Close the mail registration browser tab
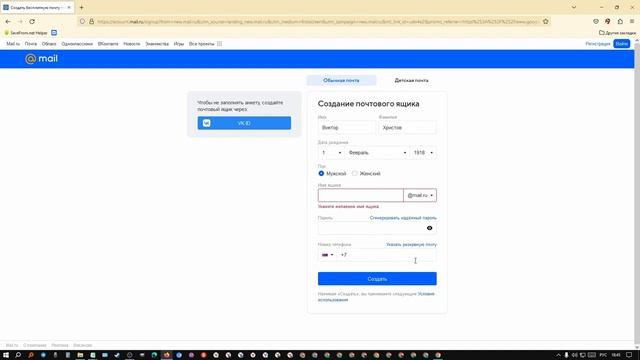This screenshot has width=640, height=360. (69, 7)
